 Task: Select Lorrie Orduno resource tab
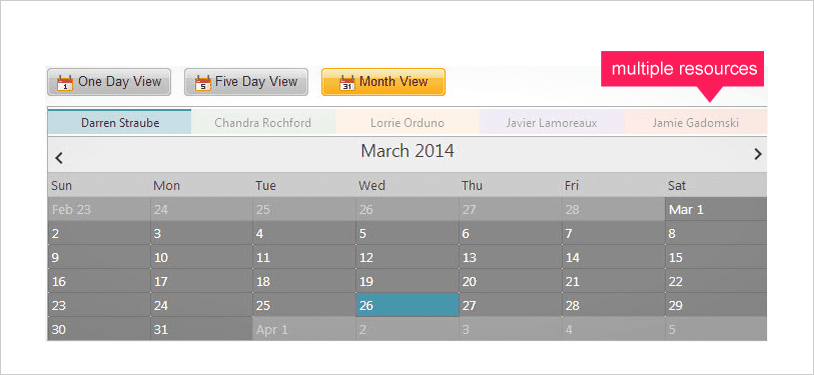coord(408,123)
